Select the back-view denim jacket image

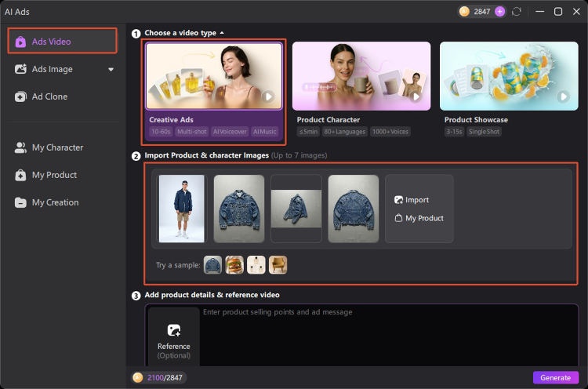point(354,209)
